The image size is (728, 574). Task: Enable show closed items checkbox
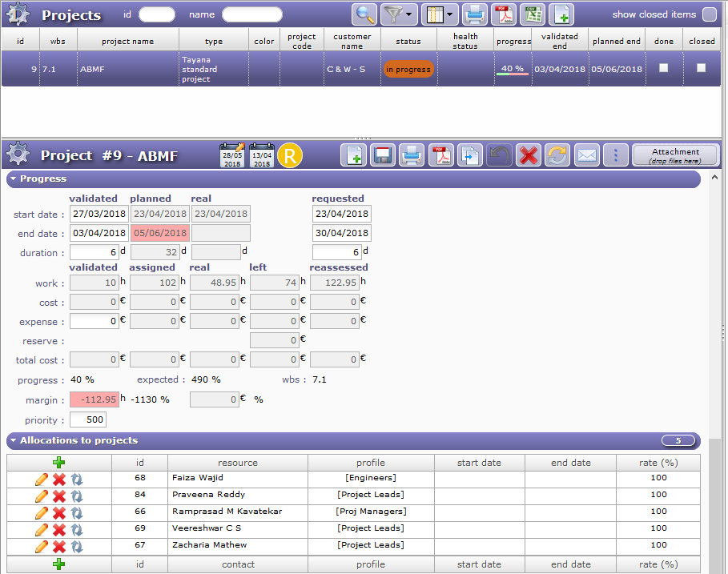tap(709, 14)
